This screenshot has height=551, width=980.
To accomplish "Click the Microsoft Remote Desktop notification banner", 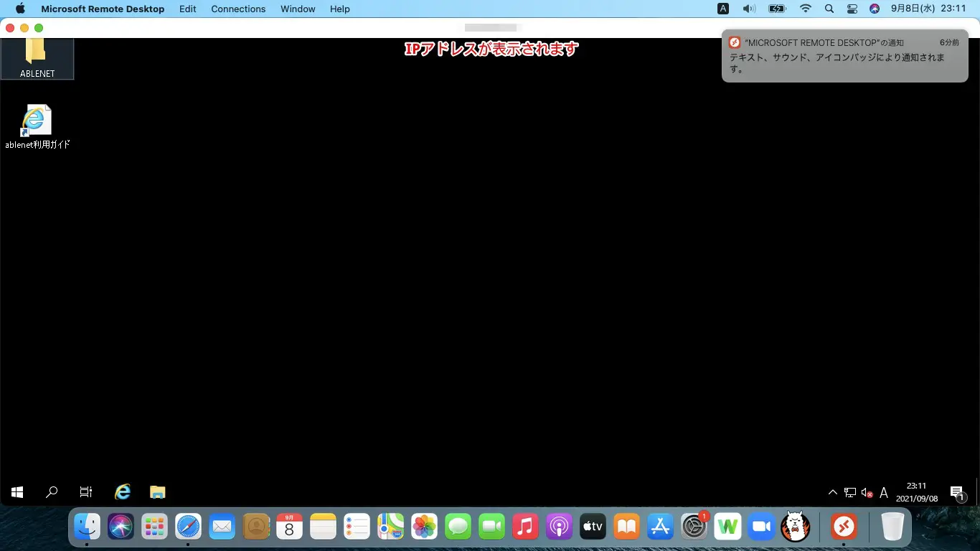I will pos(844,57).
